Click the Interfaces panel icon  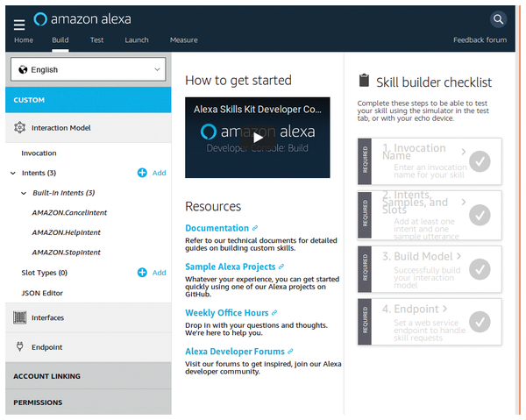tap(19, 317)
